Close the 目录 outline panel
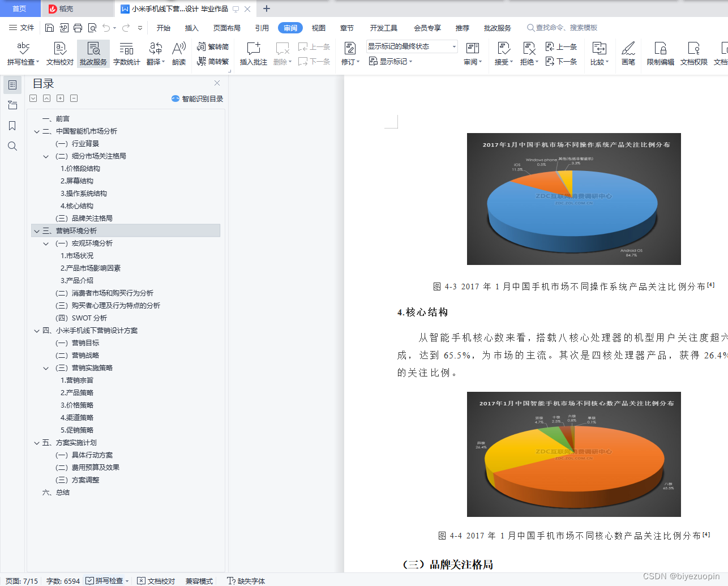This screenshot has height=586, width=728. coord(217,83)
